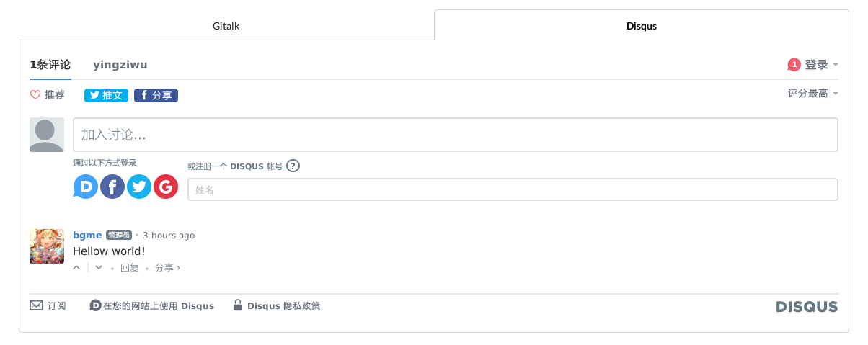The width and height of the screenshot is (868, 345).
Task: Log in with the Disqus icon
Action: (x=86, y=187)
